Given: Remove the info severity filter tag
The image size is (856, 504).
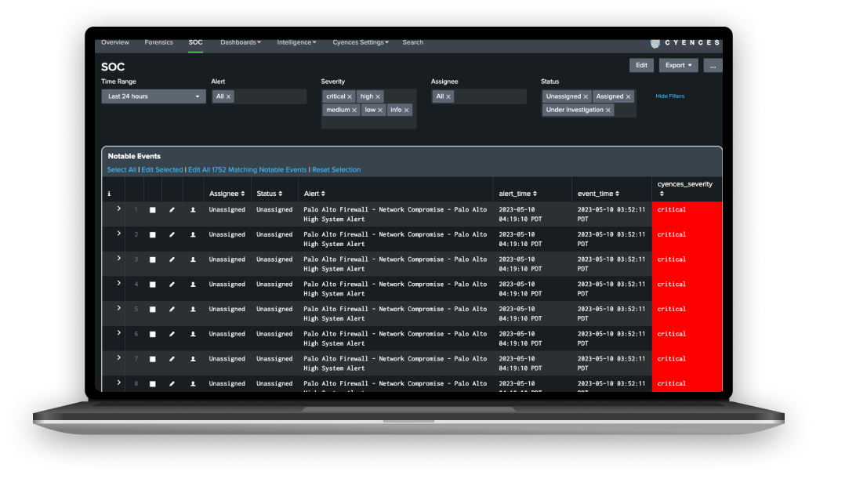Looking at the screenshot, I should coord(406,111).
